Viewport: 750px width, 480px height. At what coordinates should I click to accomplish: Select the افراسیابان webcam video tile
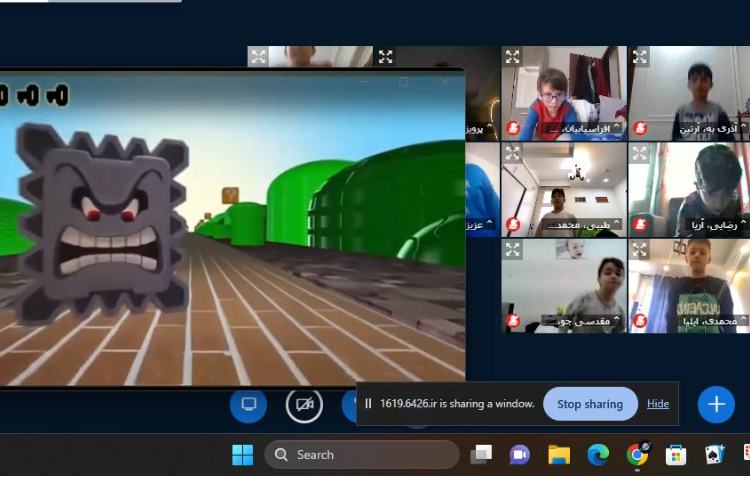click(x=564, y=93)
